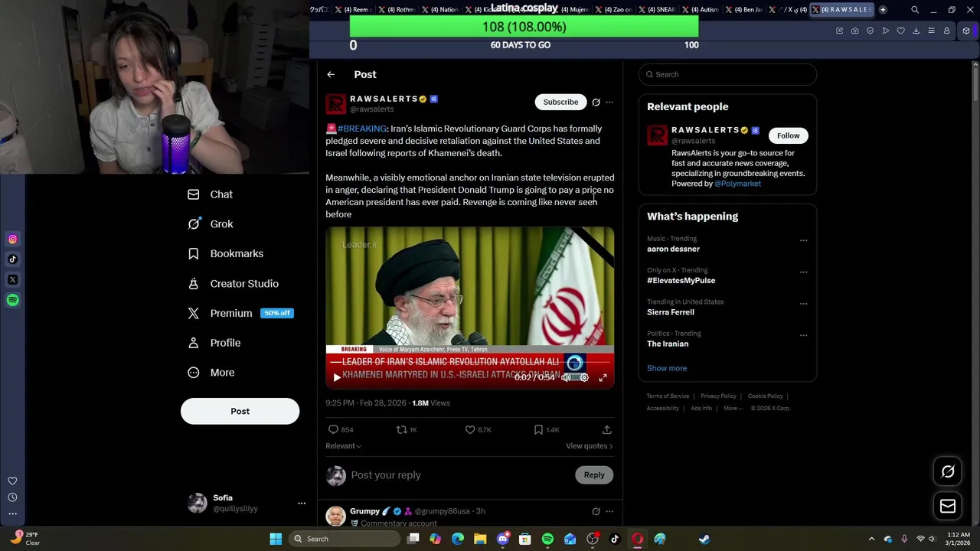Open View quotes link
Screen dimensions: 980x551
589,445
